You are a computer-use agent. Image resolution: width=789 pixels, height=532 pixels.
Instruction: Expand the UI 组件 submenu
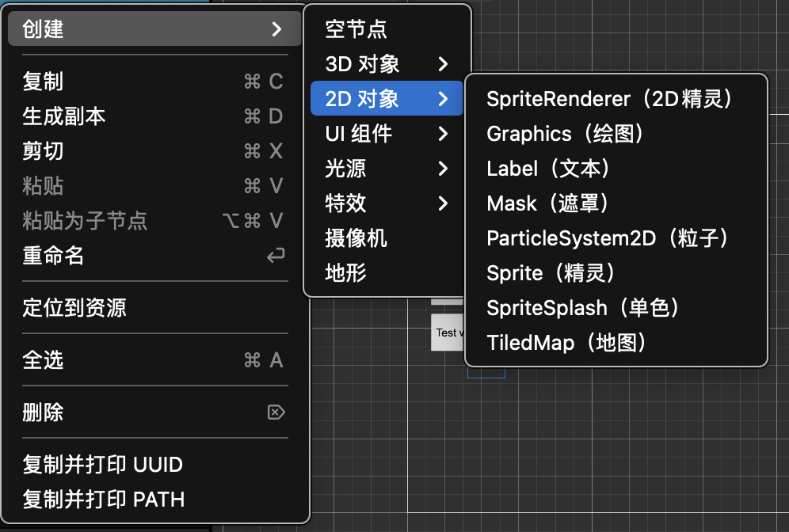(387, 133)
